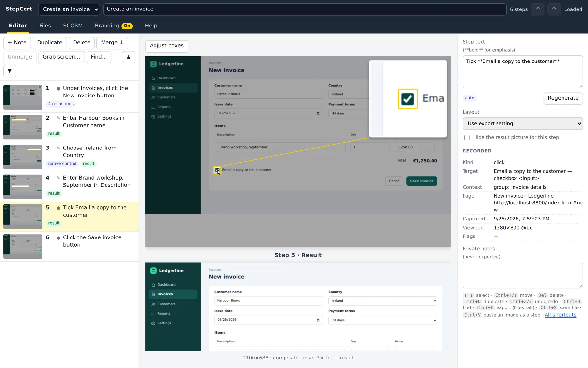Click the native control badge on step 3

62,164
